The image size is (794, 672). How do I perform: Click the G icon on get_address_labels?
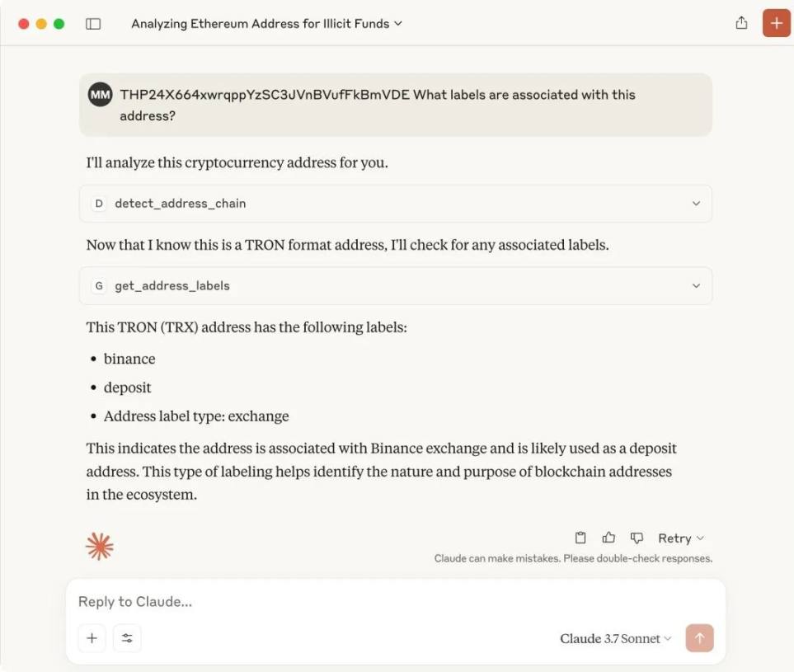[99, 286]
